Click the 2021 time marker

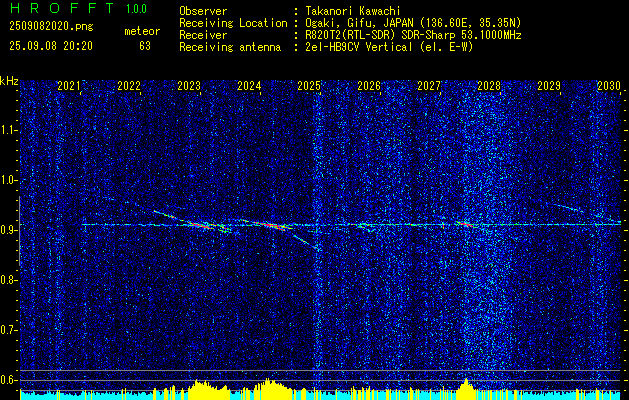pyautogui.click(x=69, y=86)
